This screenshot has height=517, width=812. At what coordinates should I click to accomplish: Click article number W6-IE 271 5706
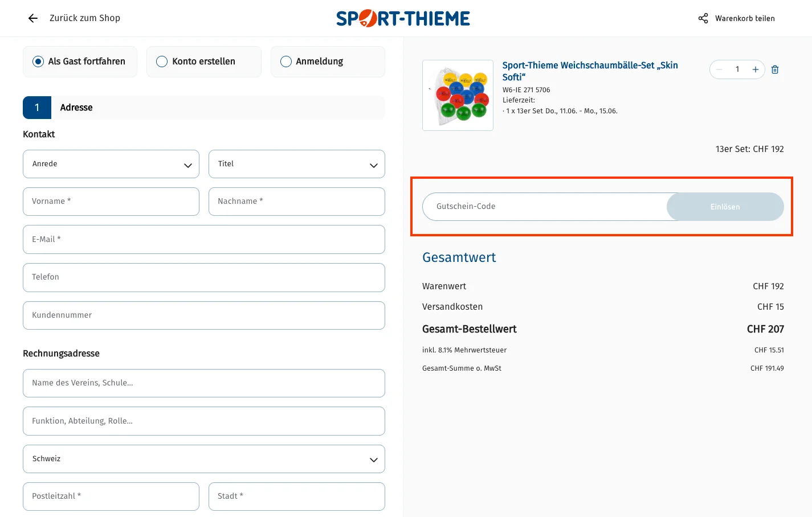(526, 90)
